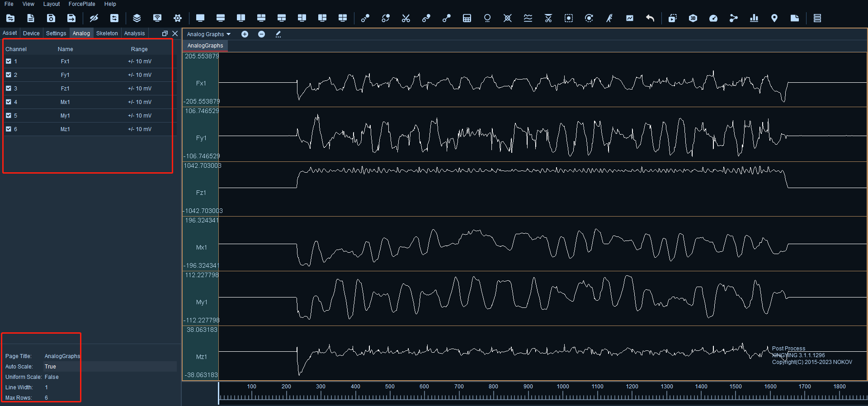Click the stacked rows list icon

817,18
